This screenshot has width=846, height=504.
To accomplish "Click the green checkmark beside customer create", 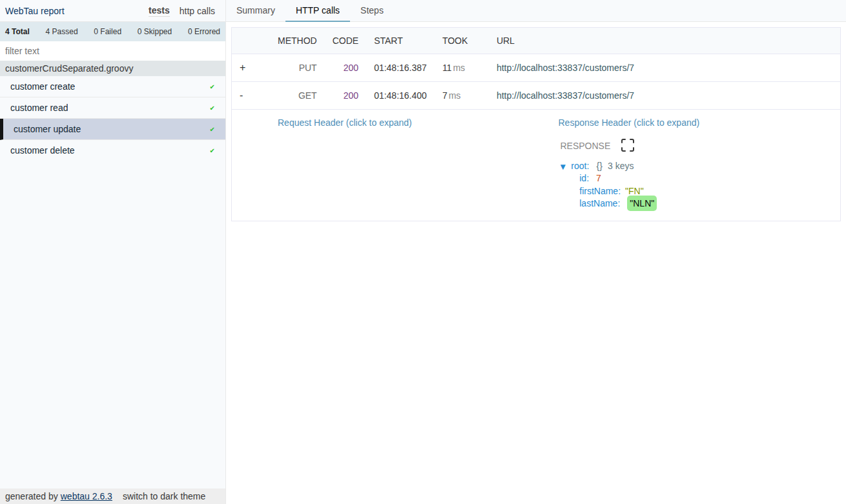I will [212, 87].
